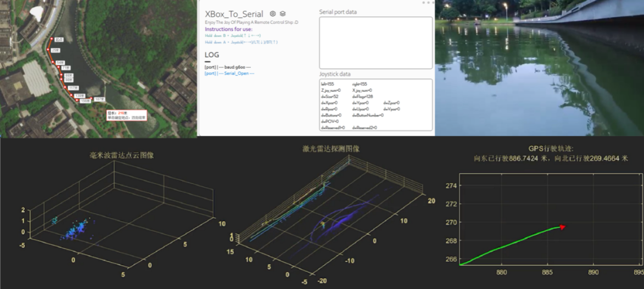Click the 起点 start marker on the map
Image resolution: width=644 pixels, height=289 pixels.
pos(58,41)
